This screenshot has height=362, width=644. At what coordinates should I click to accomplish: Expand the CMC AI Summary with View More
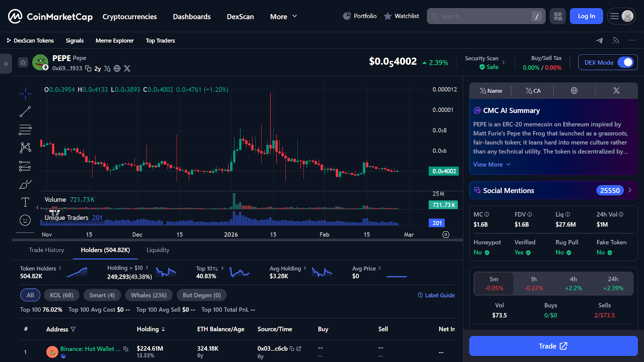(x=488, y=165)
